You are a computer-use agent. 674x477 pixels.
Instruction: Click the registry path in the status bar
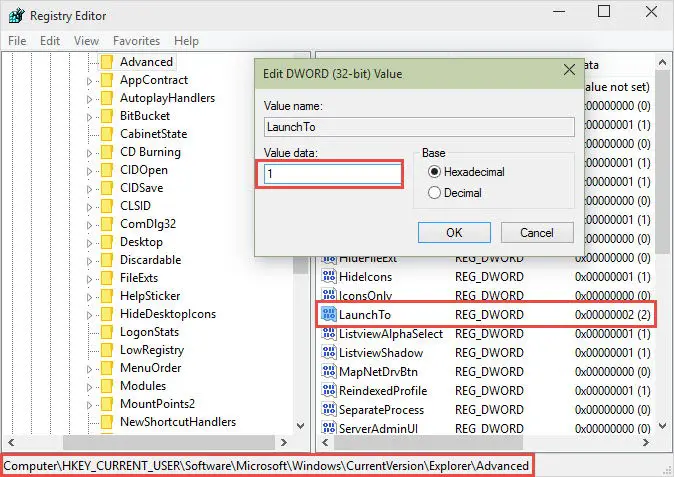pyautogui.click(x=266, y=466)
